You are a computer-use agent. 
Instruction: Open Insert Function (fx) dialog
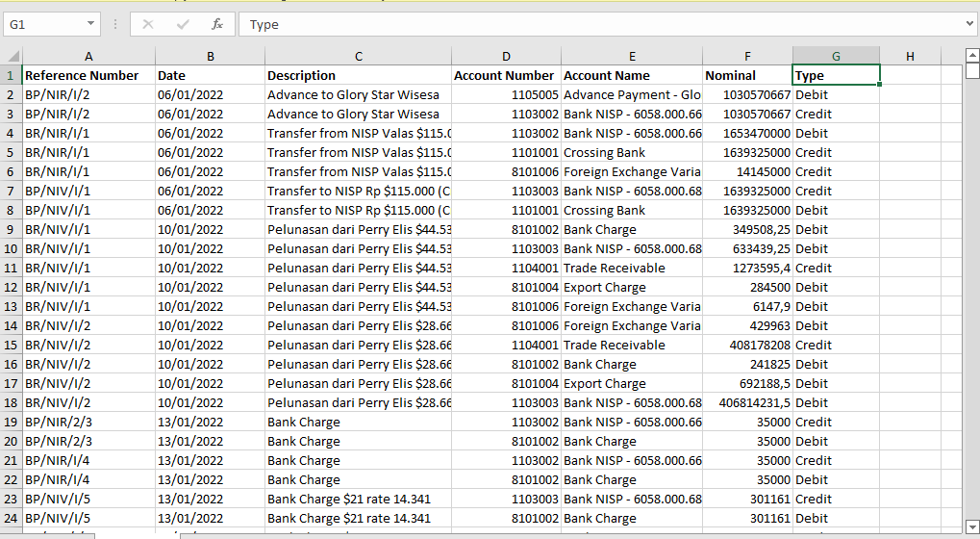click(x=217, y=24)
